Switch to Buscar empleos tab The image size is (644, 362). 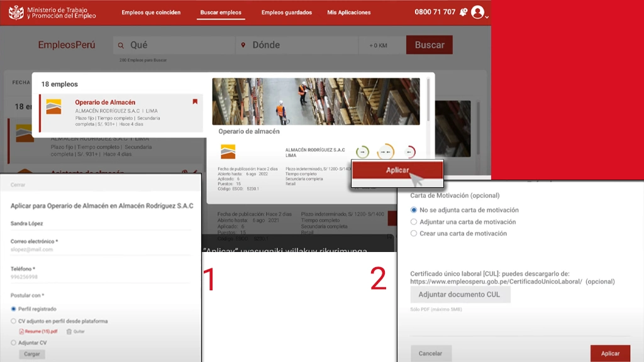[221, 13]
